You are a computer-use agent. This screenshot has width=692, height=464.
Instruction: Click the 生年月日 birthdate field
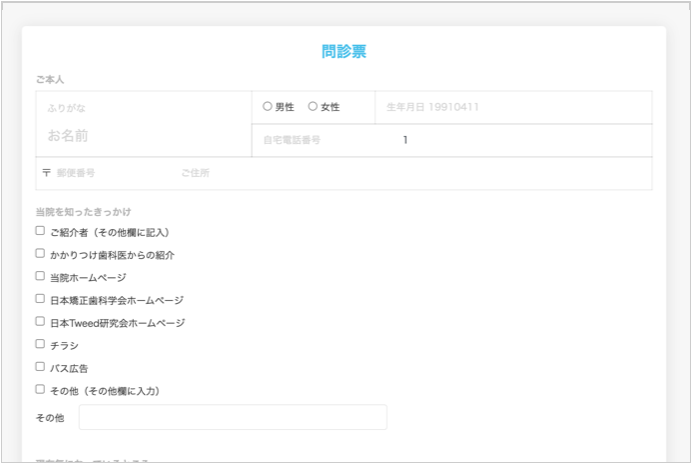512,107
